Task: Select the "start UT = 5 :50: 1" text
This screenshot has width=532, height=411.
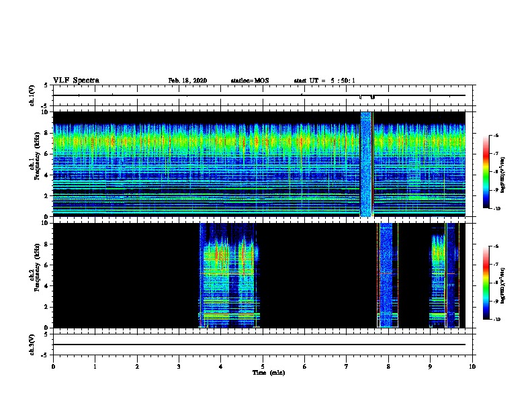Action: (x=324, y=81)
